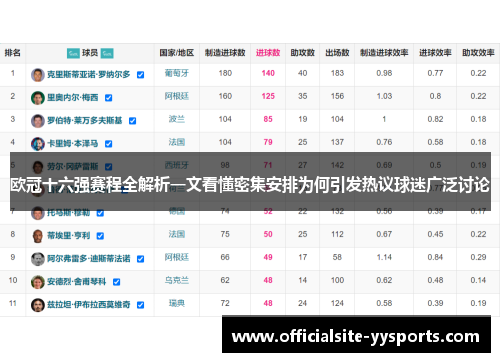Viewport: 500px width, 362px height.
Task: Toggle checkbox next to 里奥内尔·梅西
Action: [109, 98]
